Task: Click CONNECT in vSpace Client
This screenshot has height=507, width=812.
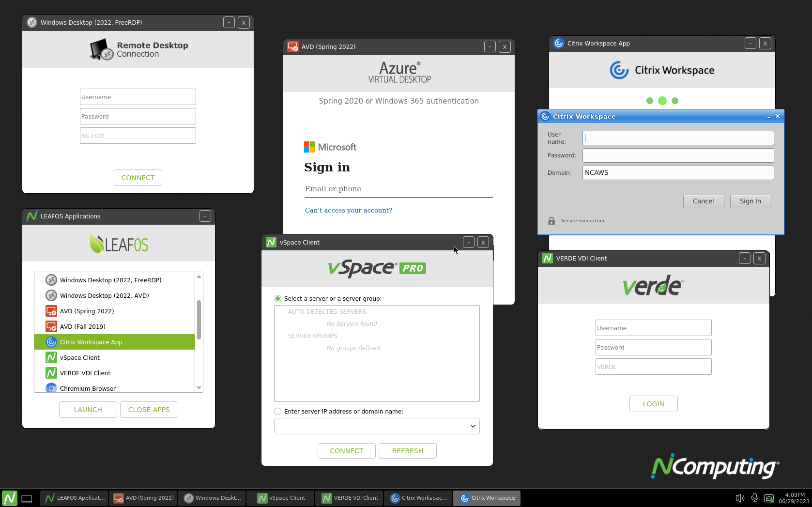Action: [347, 451]
